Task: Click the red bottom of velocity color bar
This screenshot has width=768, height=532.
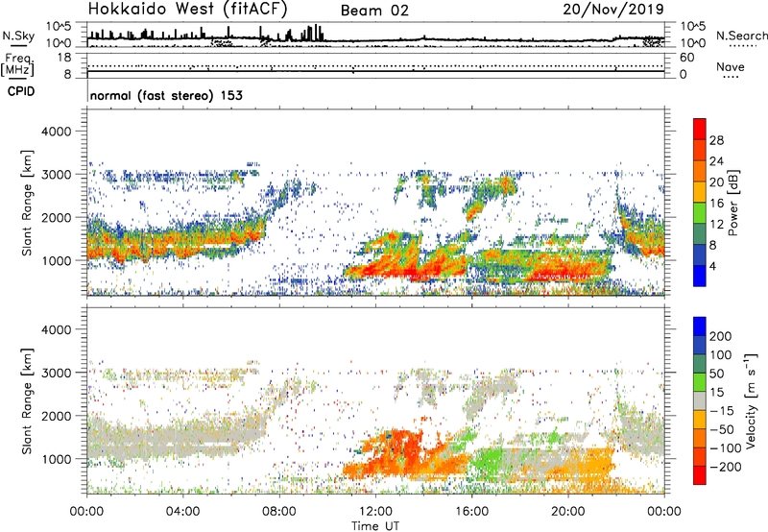Action: [x=700, y=475]
